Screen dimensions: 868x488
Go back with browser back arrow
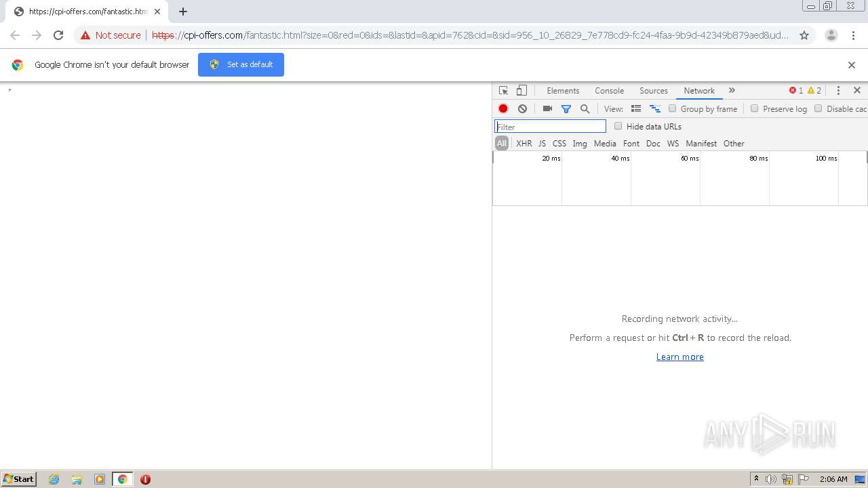[15, 35]
